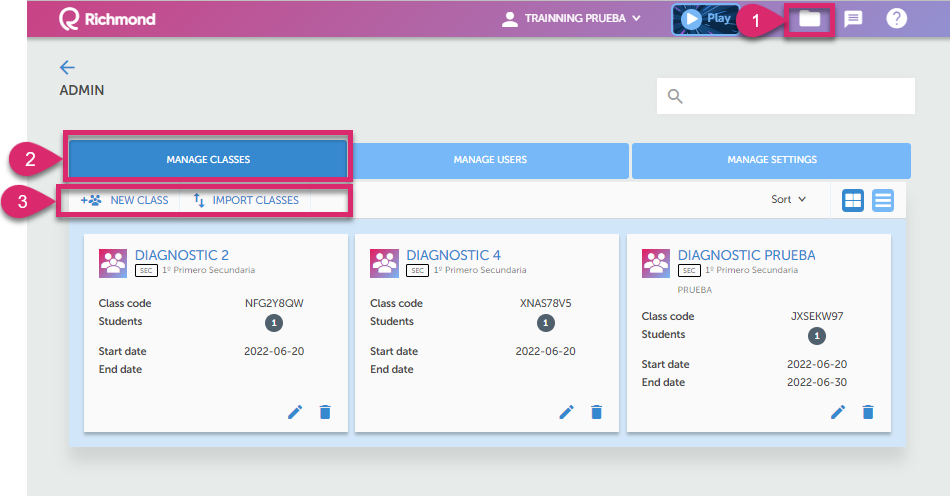Delete the DIAGNOSTIC 4 class

[597, 412]
